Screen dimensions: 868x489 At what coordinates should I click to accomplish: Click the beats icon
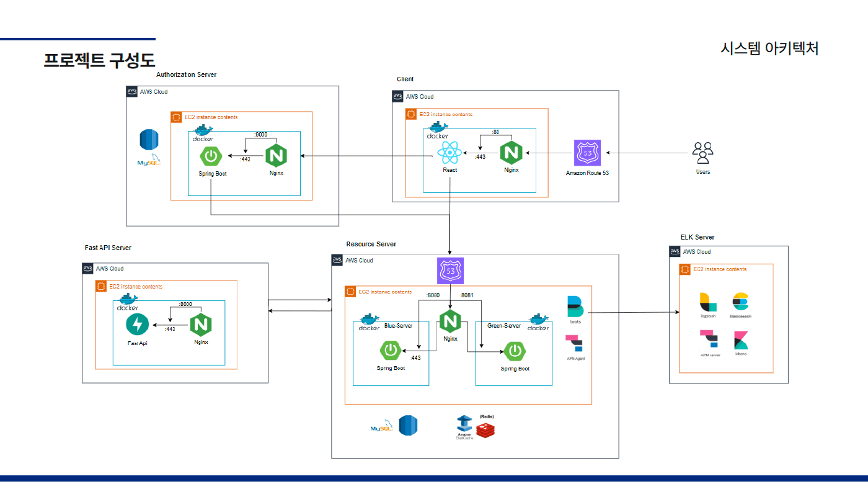(576, 307)
